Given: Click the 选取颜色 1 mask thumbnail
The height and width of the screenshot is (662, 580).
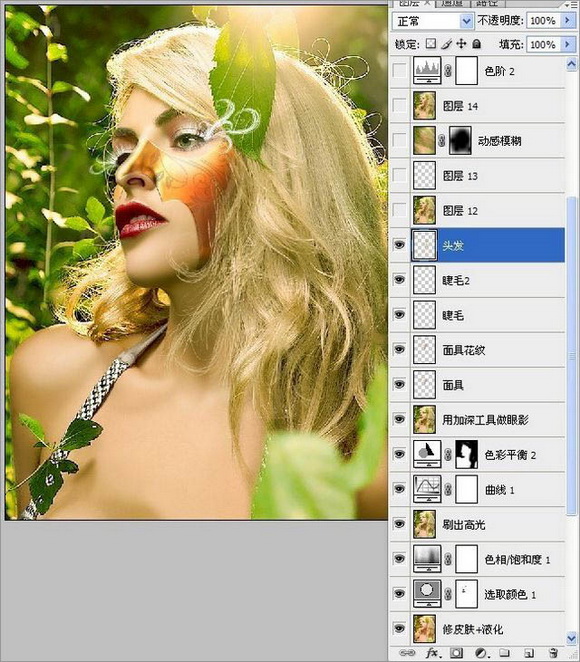Looking at the screenshot, I should 466,594.
